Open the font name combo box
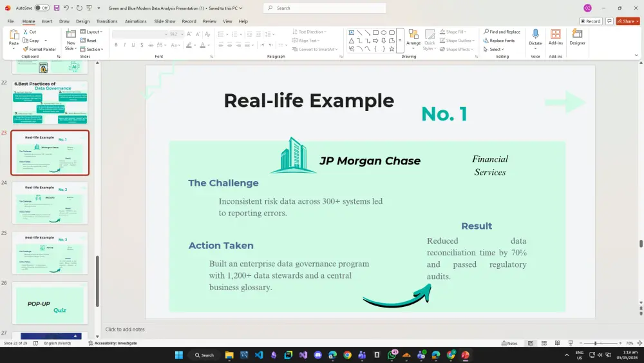Viewport: 644px width, 363px height. tap(140, 34)
